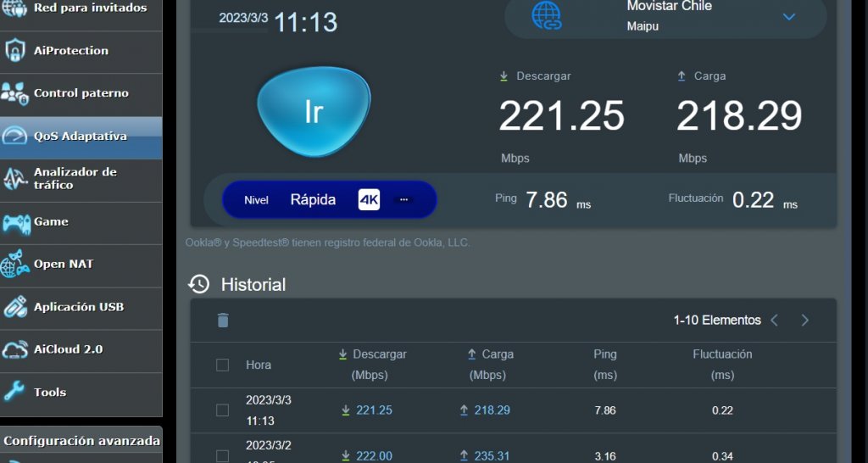This screenshot has width=868, height=463.
Task: Open Red para invitados menu item
Action: point(81,8)
